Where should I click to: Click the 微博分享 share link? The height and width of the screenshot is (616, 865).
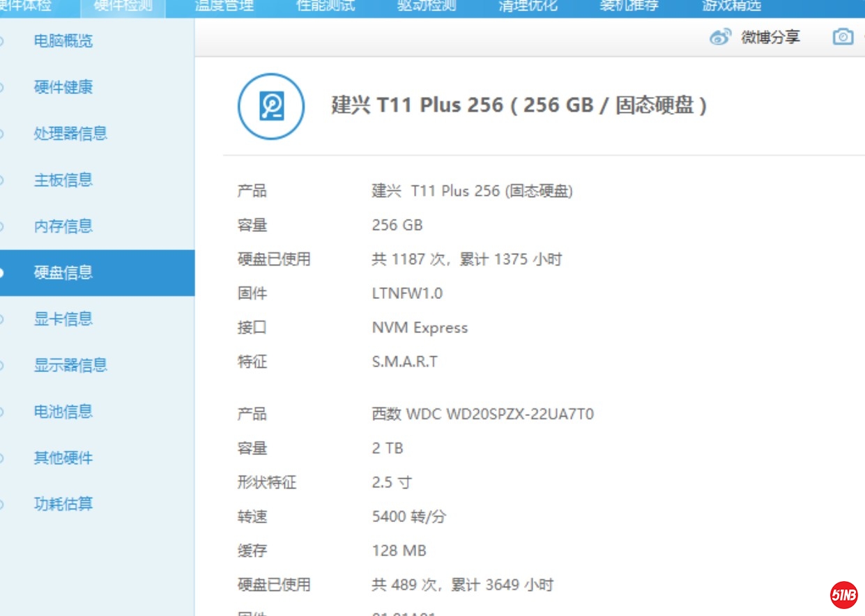[770, 38]
